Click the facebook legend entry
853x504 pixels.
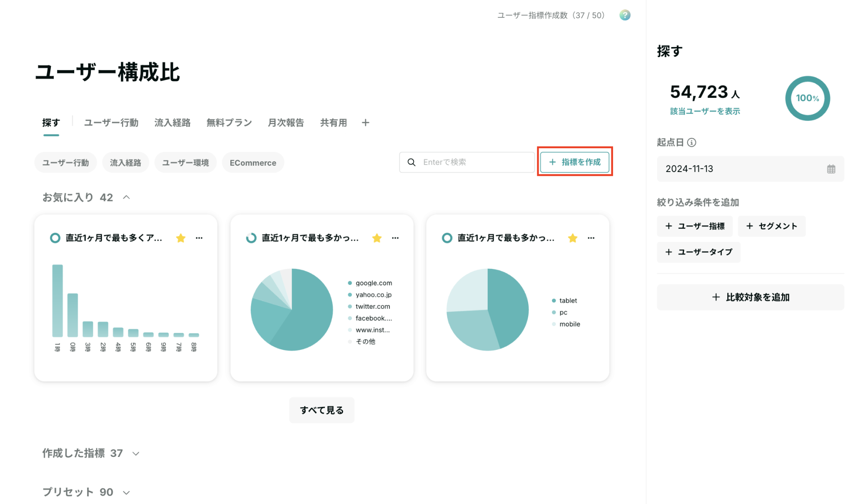tap(370, 318)
